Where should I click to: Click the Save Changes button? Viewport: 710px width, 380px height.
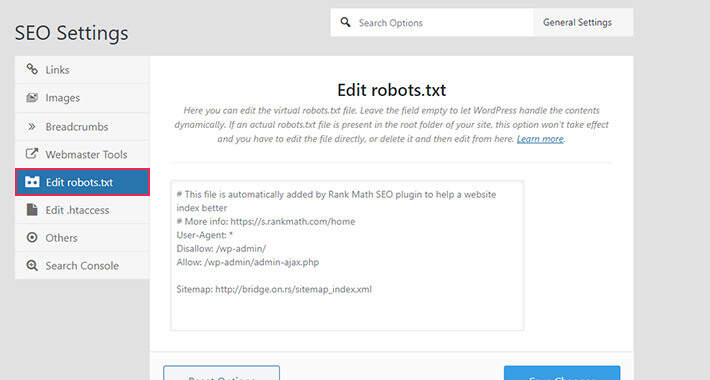tap(562, 373)
